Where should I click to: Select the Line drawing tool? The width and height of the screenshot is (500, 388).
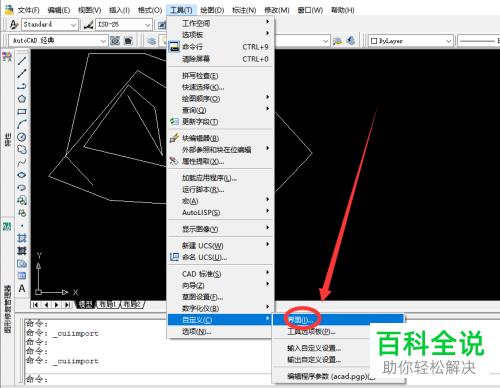[x=22, y=61]
